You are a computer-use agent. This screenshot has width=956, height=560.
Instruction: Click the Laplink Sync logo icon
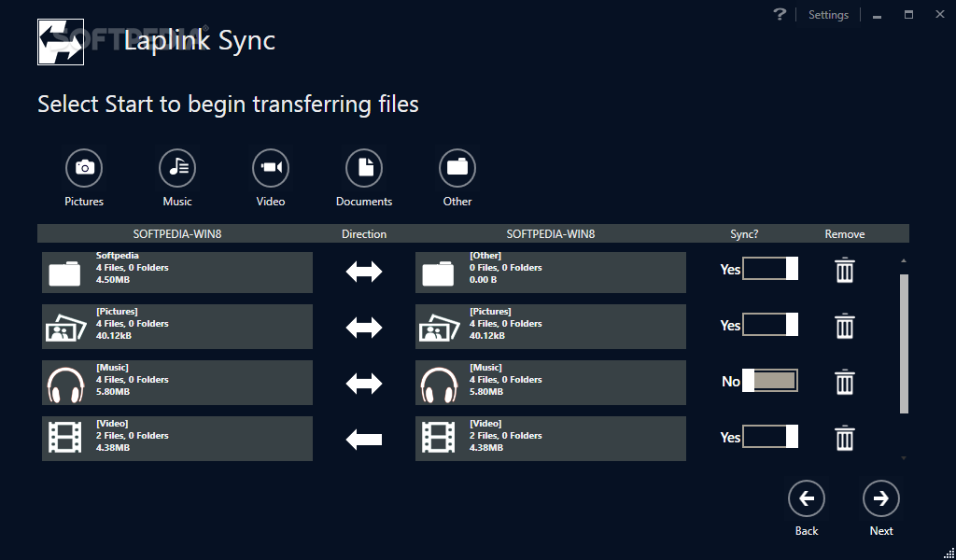click(61, 42)
